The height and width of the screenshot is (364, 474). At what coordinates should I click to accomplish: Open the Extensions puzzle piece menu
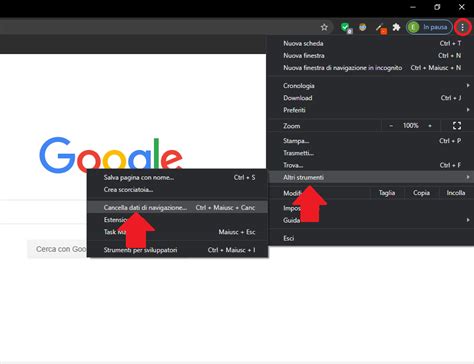click(396, 27)
